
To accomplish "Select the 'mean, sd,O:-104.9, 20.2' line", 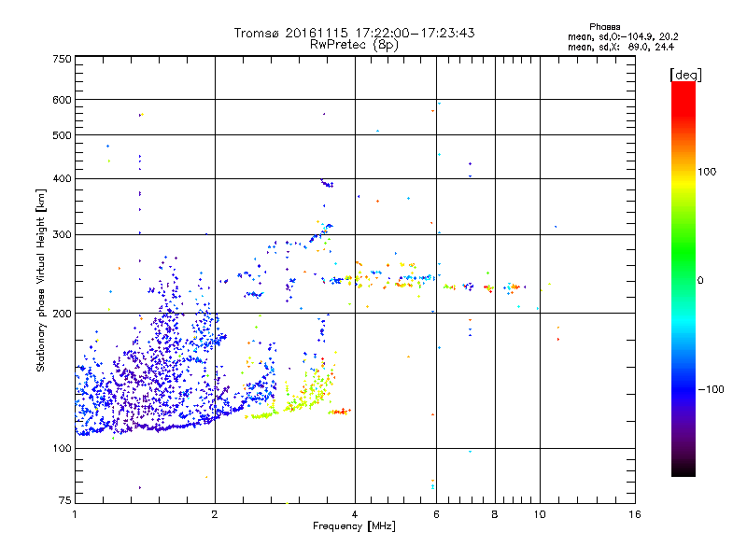I will point(623,36).
